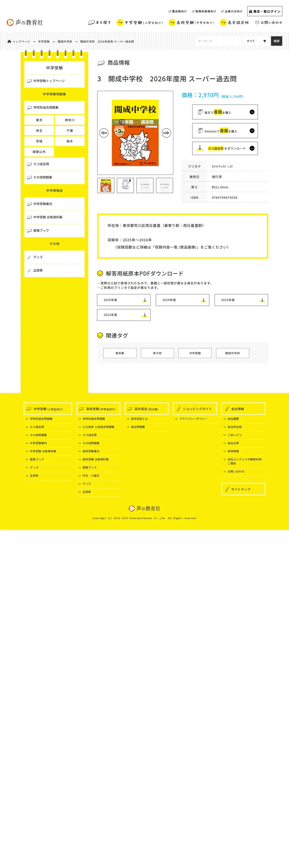Click footer logo 声の教育社

(x=145, y=508)
